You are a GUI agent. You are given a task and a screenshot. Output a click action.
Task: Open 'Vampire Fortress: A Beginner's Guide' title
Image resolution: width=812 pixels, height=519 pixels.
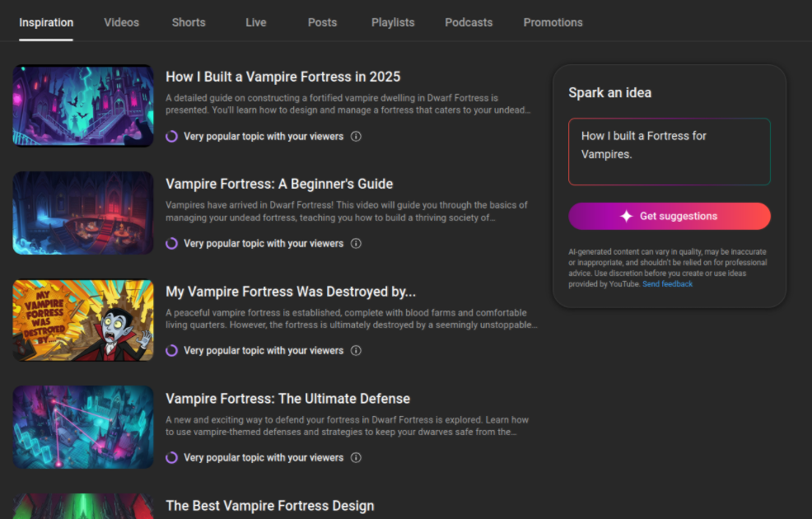pyautogui.click(x=279, y=184)
